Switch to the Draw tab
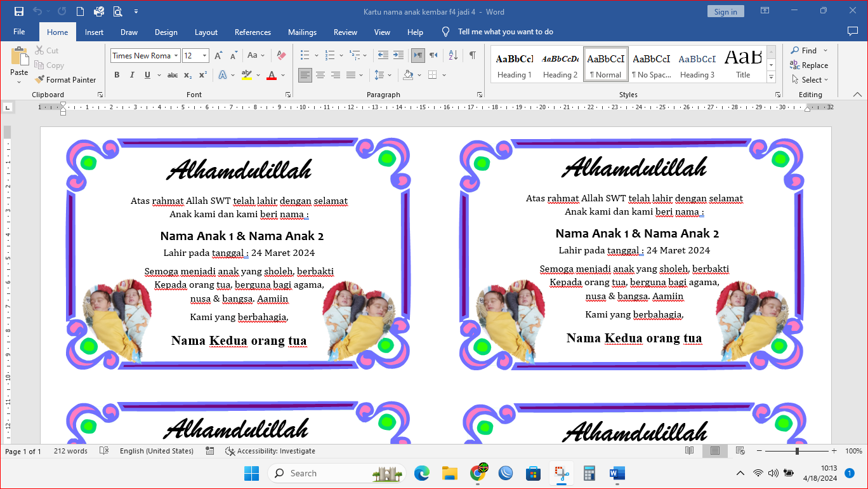 tap(129, 32)
